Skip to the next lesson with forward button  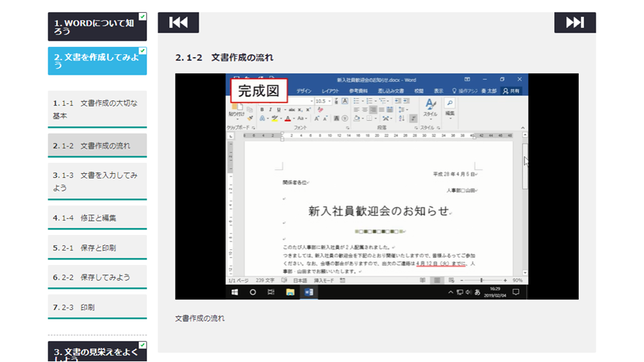[575, 22]
